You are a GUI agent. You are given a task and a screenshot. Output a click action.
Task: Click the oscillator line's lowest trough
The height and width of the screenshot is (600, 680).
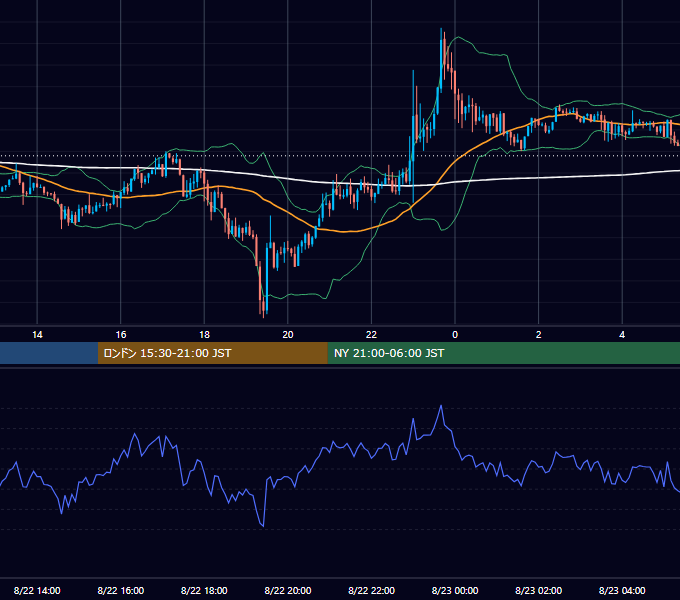pos(263,526)
